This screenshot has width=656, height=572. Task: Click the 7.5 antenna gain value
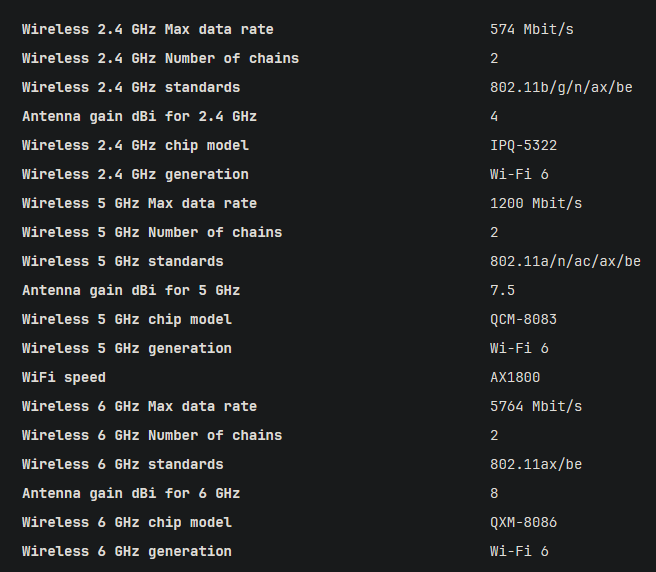(502, 291)
